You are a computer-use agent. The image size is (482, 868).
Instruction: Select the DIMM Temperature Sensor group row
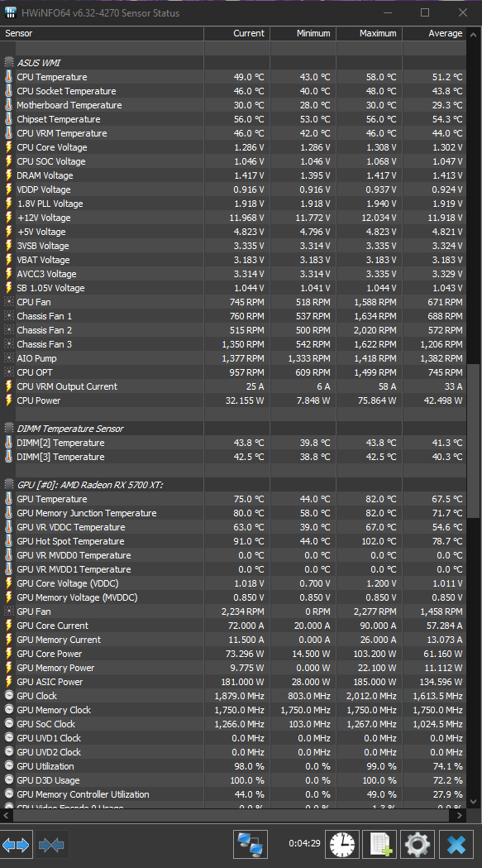click(233, 429)
